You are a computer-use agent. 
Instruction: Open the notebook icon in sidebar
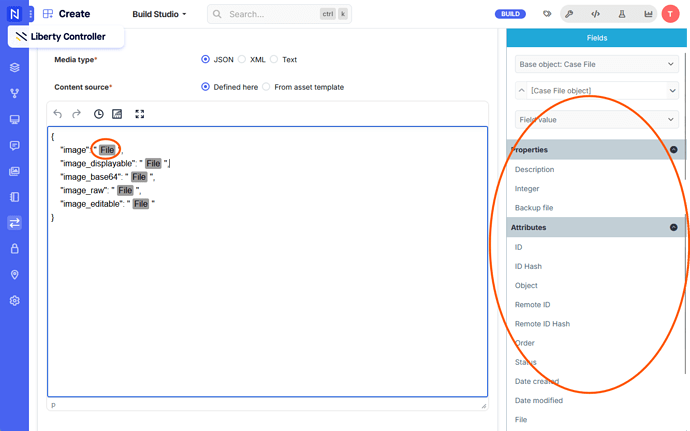click(15, 197)
